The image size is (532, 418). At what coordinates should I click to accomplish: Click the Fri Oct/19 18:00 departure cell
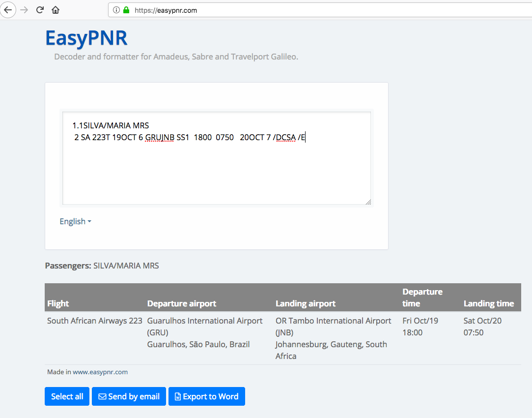pos(420,327)
